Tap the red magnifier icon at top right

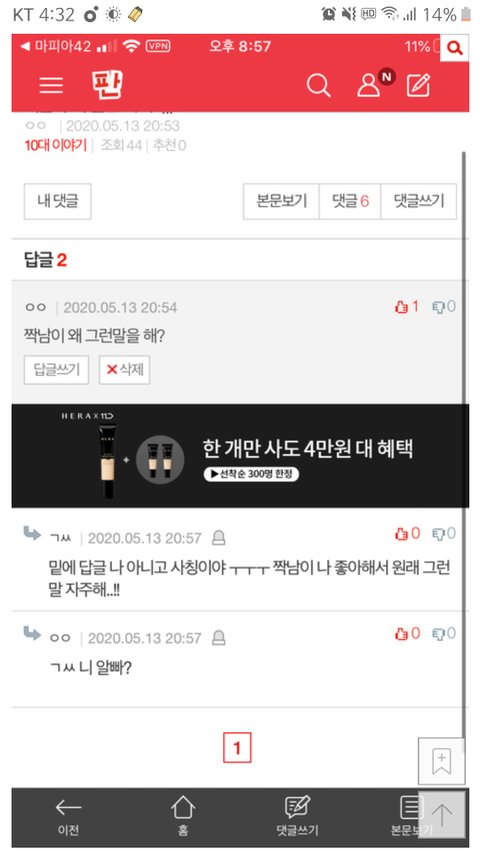tap(454, 48)
